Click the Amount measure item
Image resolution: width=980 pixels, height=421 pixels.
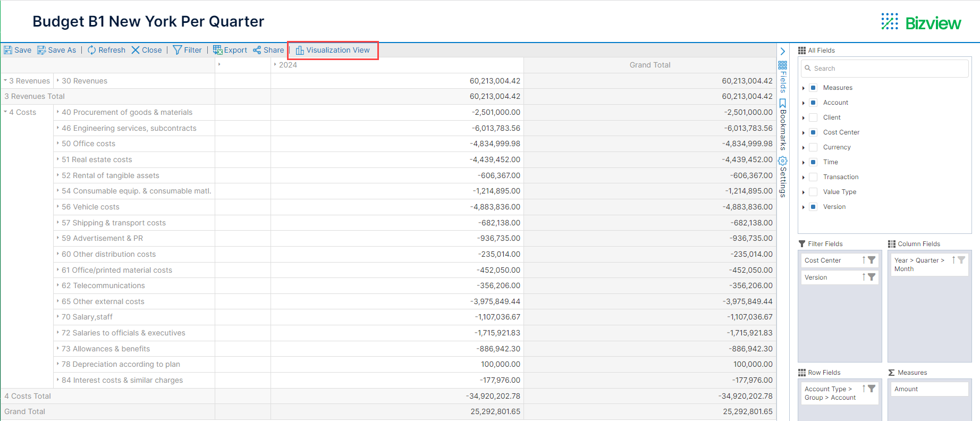coord(906,389)
